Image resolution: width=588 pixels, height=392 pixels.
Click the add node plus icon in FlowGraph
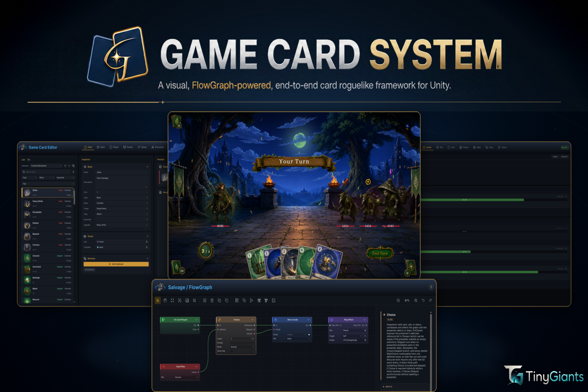204,300
